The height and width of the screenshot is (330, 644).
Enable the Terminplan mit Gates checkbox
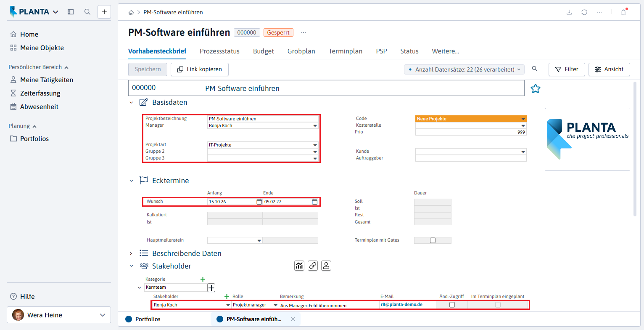click(x=433, y=240)
